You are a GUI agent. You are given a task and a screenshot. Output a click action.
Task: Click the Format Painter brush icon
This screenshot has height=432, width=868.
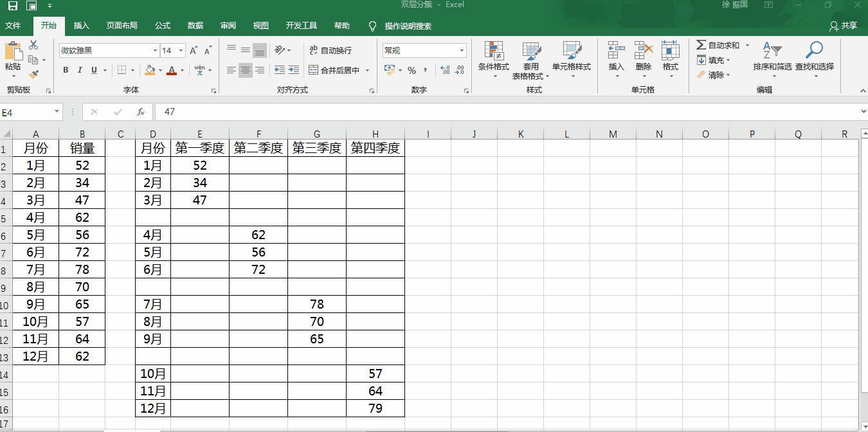[33, 75]
